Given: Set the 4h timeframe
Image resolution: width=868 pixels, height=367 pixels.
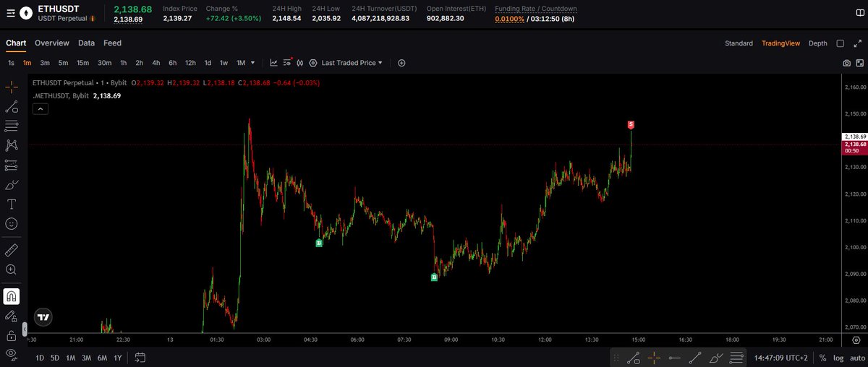Looking at the screenshot, I should pos(156,63).
